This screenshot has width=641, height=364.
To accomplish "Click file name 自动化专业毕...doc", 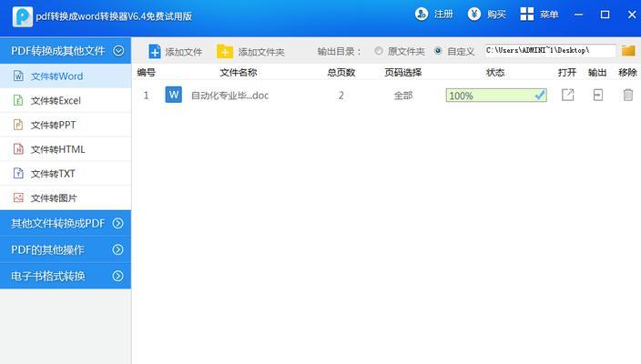I will (x=229, y=96).
